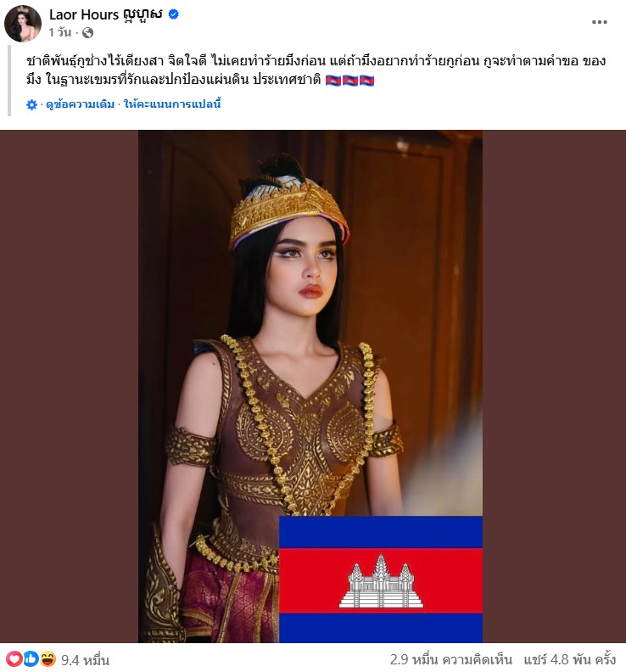Click the globe public audience icon
This screenshot has width=626, height=672.
click(x=88, y=32)
